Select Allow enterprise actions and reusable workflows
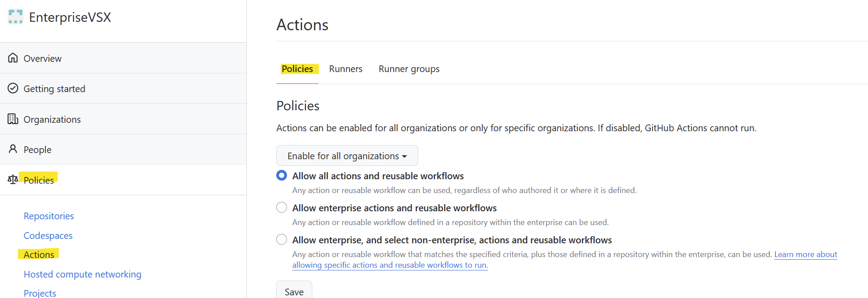868x298 pixels. pos(282,207)
